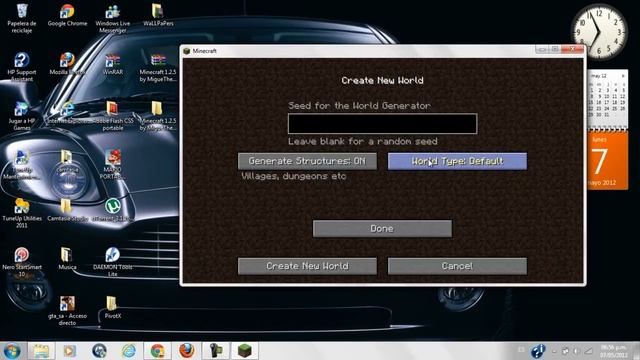This screenshot has width=640, height=360.
Task: Click the taskbar system clock
Action: (614, 351)
